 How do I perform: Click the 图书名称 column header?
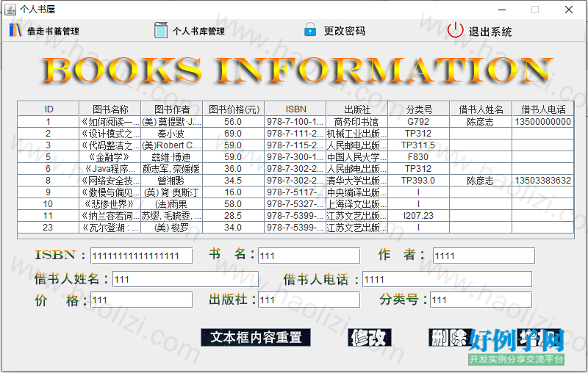(110, 109)
